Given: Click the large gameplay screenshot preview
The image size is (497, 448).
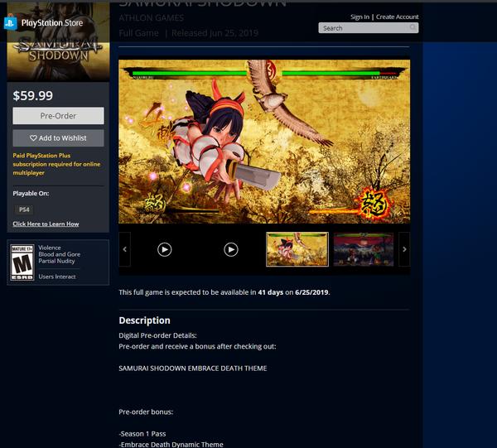Looking at the screenshot, I should pyautogui.click(x=263, y=141).
